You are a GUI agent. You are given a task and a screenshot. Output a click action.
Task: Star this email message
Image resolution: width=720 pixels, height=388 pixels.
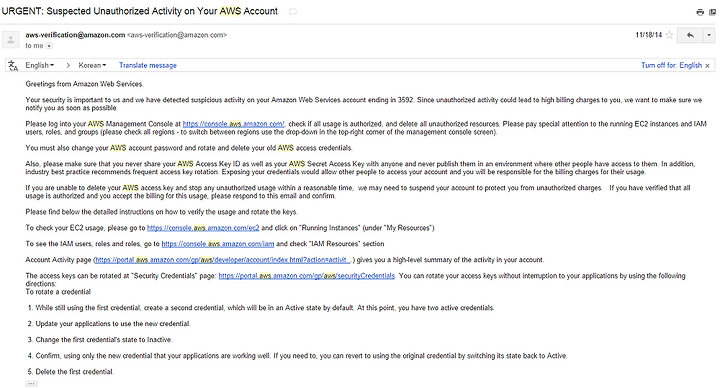[x=669, y=35]
